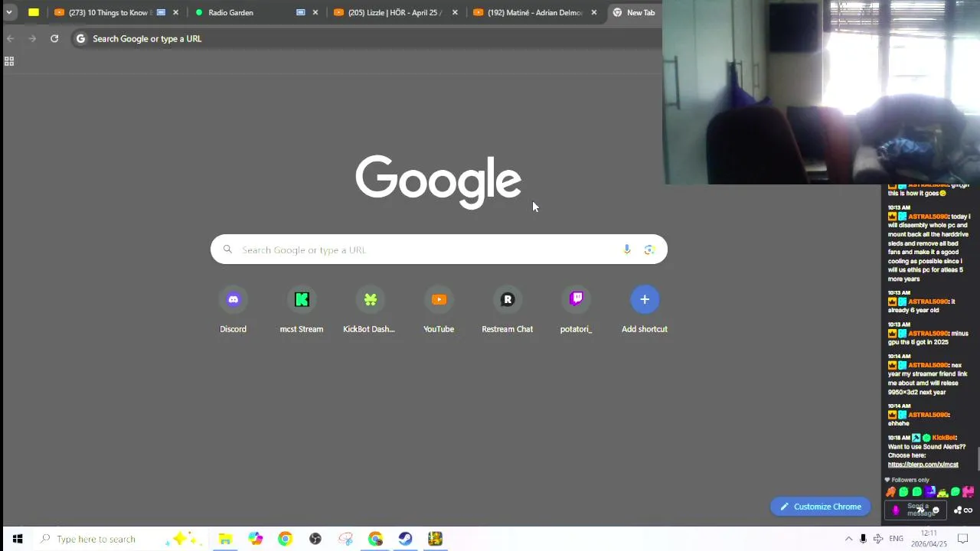
Task: Click the Customize Chrome button
Action: tap(820, 507)
